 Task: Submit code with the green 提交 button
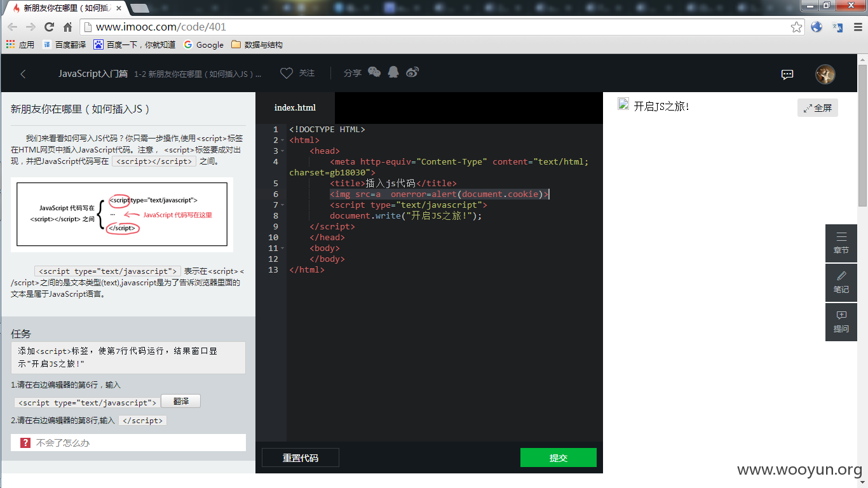pos(559,457)
